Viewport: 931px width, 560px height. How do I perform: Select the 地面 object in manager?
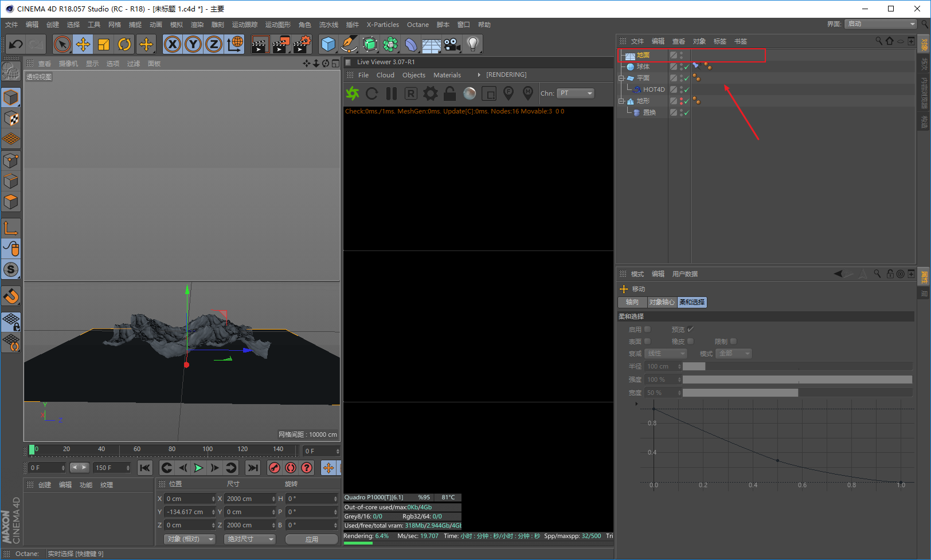point(643,56)
